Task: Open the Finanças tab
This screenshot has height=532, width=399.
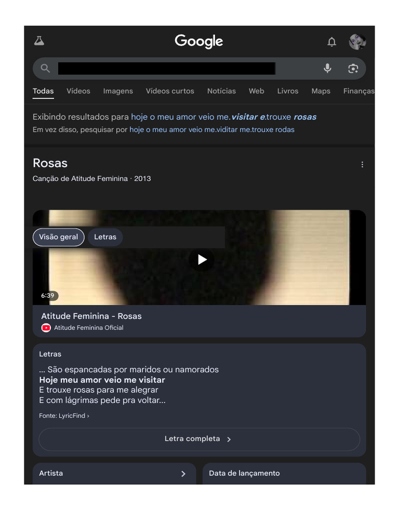Action: coord(358,91)
